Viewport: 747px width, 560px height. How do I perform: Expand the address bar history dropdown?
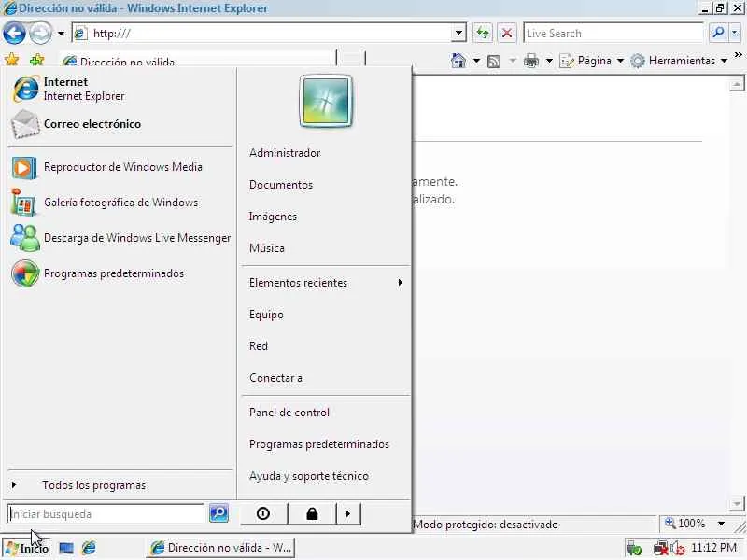458,34
